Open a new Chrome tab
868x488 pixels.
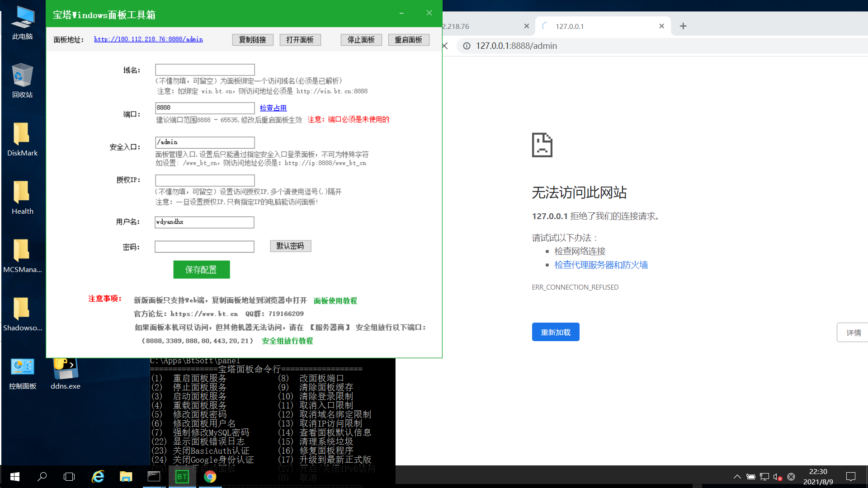683,26
